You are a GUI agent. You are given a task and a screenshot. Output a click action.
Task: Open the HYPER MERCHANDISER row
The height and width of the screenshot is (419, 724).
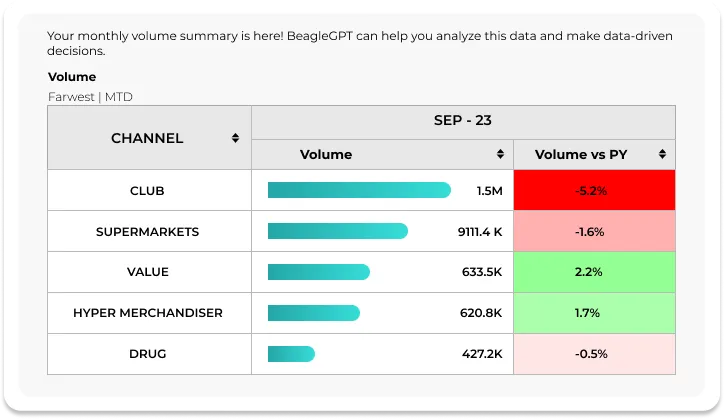coord(148,313)
